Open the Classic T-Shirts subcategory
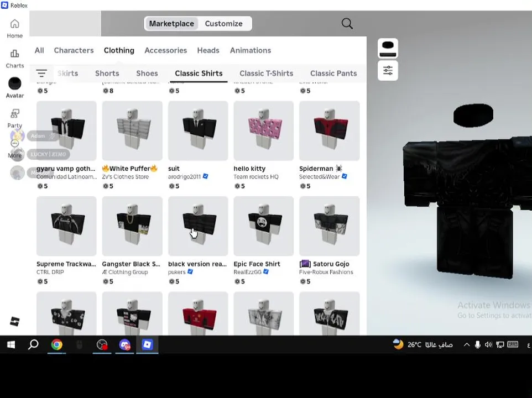Viewport: 532px width, 398px height. 267,73
